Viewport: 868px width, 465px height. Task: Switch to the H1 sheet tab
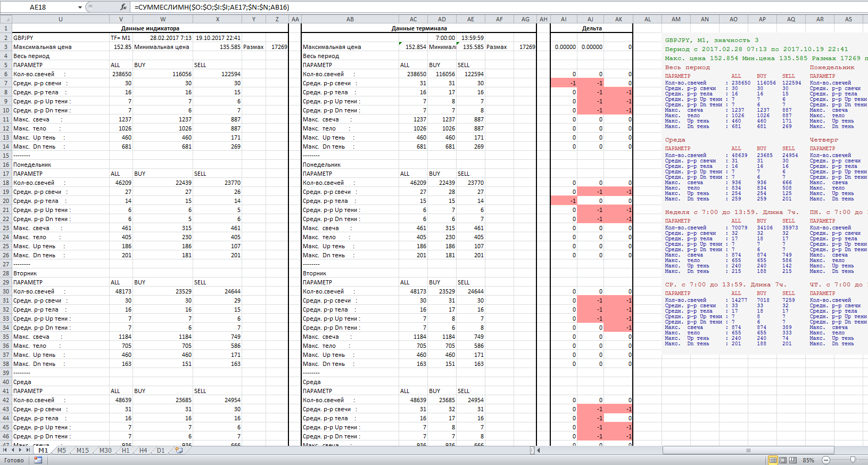(x=126, y=451)
